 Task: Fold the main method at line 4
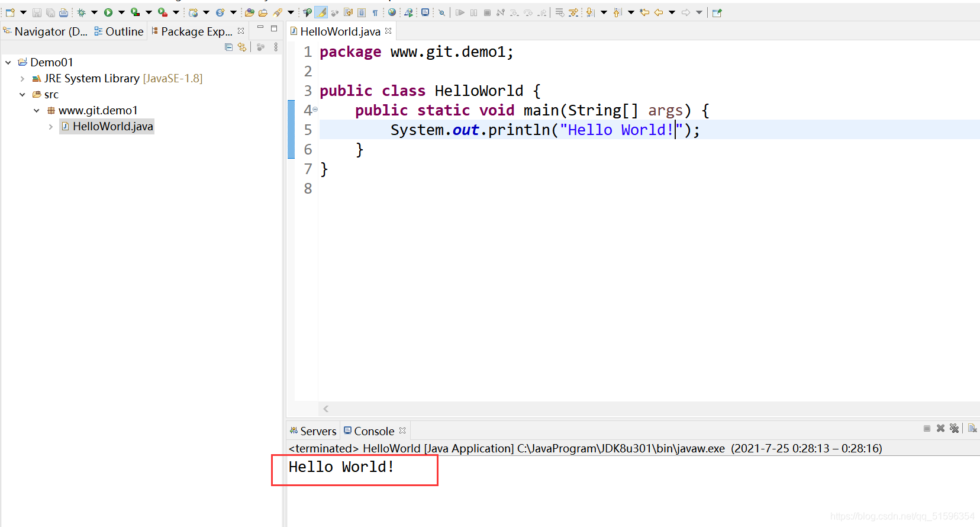(315, 110)
